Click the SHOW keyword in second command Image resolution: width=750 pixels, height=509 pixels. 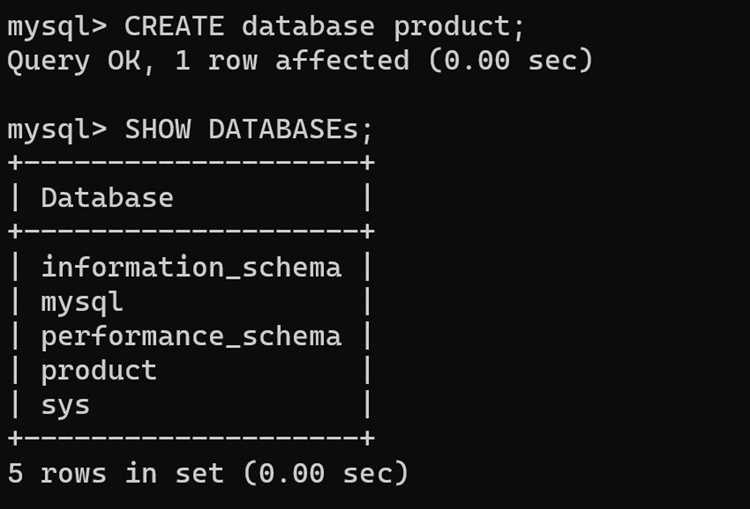pos(157,129)
